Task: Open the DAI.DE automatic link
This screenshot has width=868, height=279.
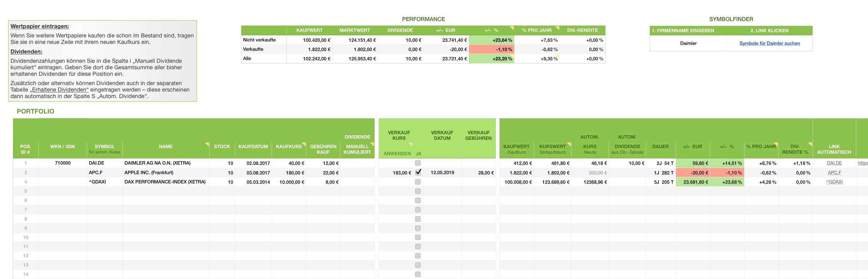Action: click(x=834, y=163)
